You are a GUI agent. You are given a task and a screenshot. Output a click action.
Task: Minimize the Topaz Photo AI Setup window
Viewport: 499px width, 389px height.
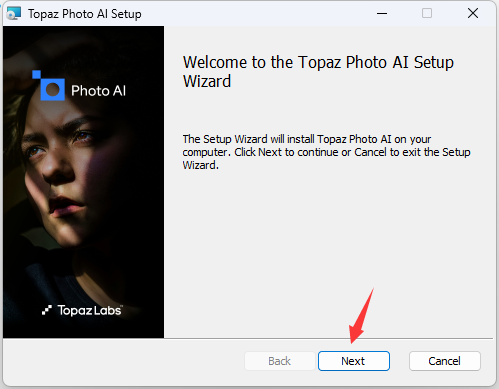click(382, 13)
